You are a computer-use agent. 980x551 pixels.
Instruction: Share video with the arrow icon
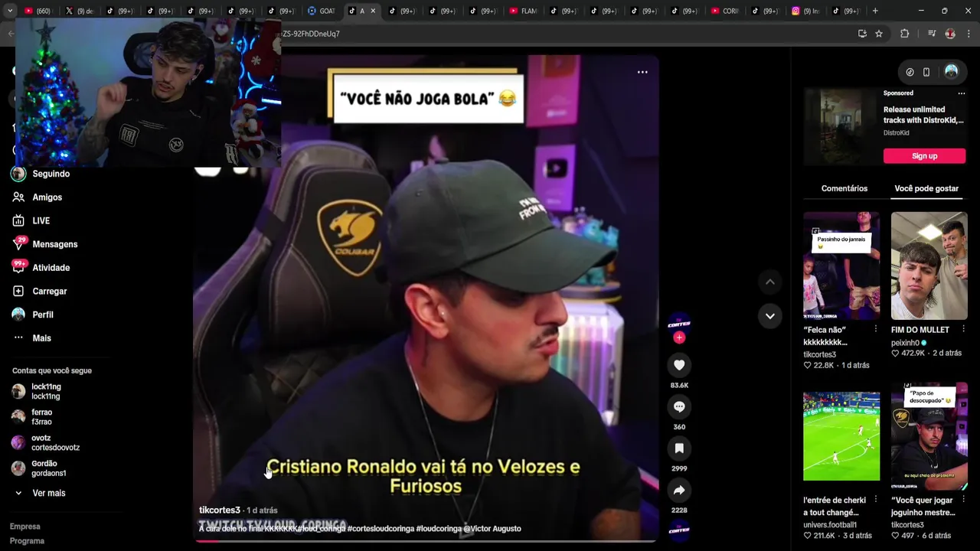[x=679, y=490]
